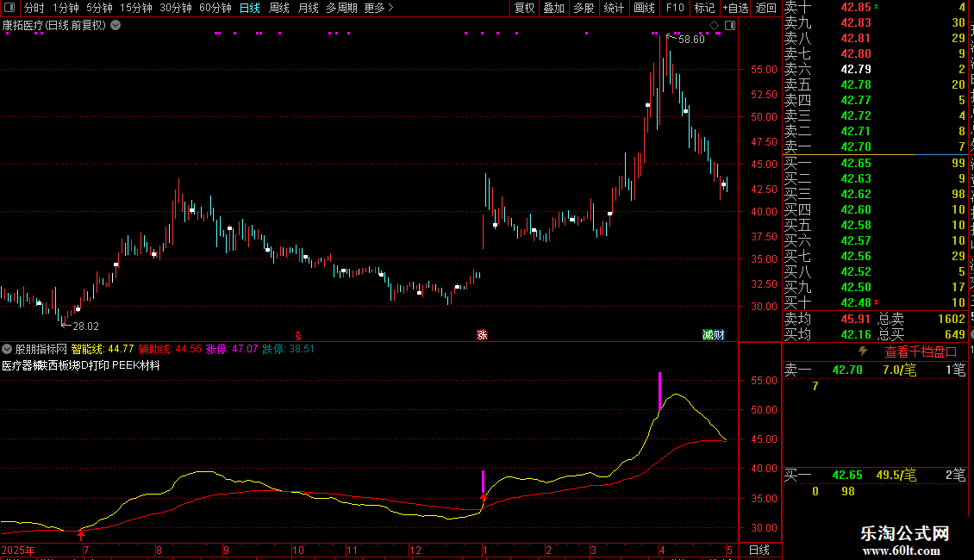Click the 2025年 date axis label
Screen dimensions: 974x560
18,550
